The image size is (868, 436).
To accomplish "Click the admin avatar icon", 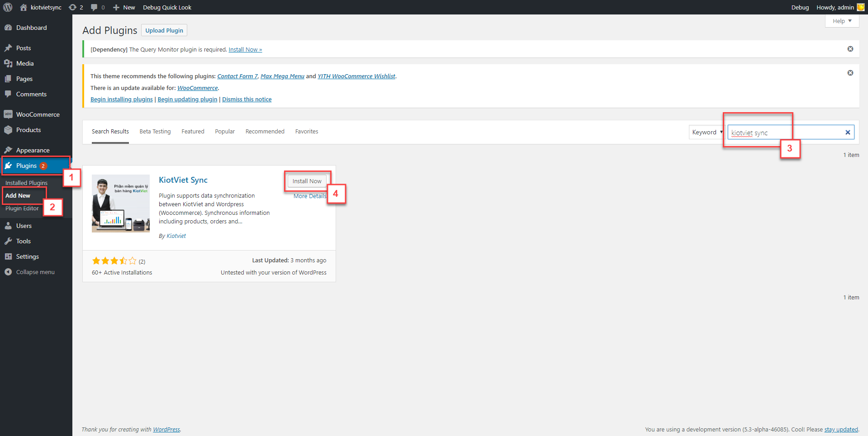I will pos(861,7).
